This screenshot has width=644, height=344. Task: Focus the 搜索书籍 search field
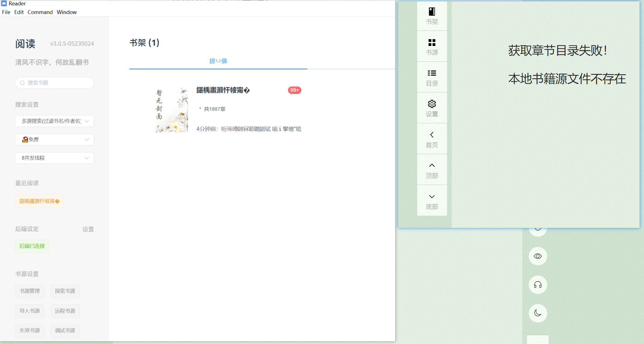click(x=55, y=83)
